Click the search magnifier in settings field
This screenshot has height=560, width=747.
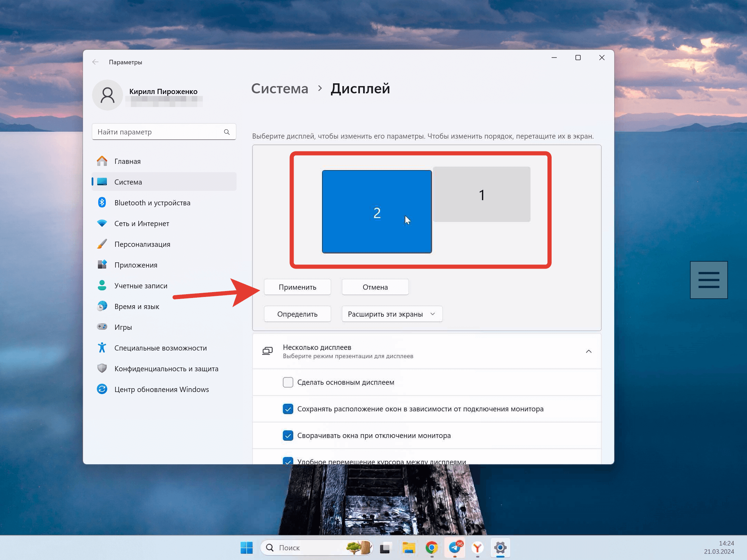coord(227,132)
